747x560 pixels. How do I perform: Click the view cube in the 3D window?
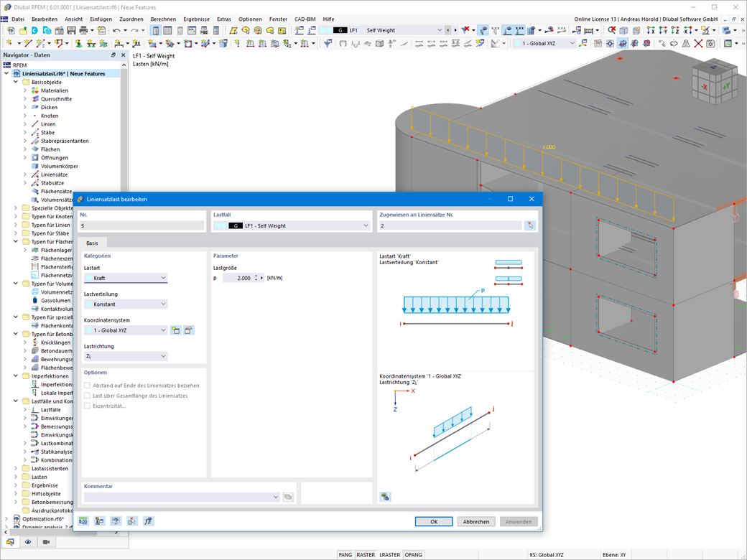point(715,81)
